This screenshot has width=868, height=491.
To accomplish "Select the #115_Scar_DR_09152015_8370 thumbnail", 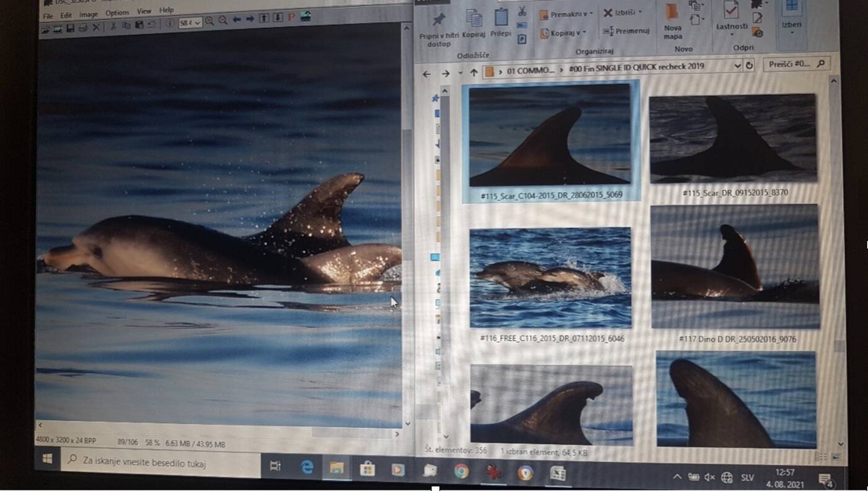I will pos(733,139).
